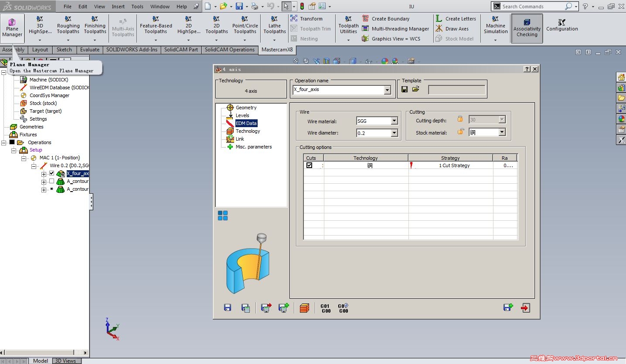Viewport: 626px width, 364px height.
Task: Toggle the Cutting depth lock icon
Action: point(460,119)
